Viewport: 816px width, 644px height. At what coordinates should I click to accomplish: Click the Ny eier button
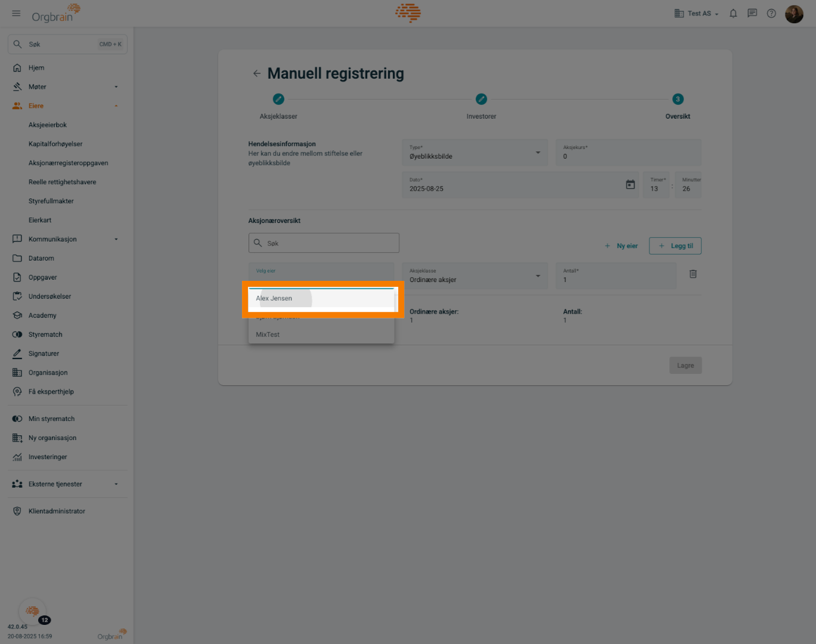click(x=621, y=246)
